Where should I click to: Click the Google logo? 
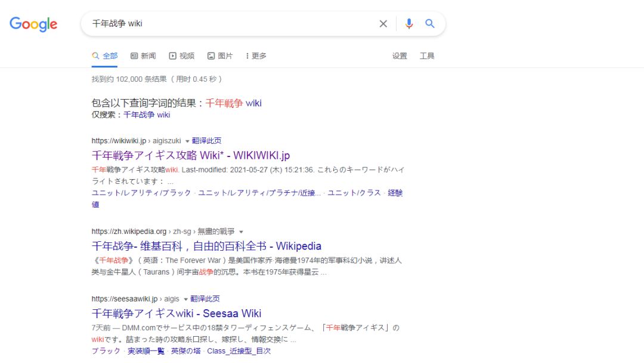[33, 24]
